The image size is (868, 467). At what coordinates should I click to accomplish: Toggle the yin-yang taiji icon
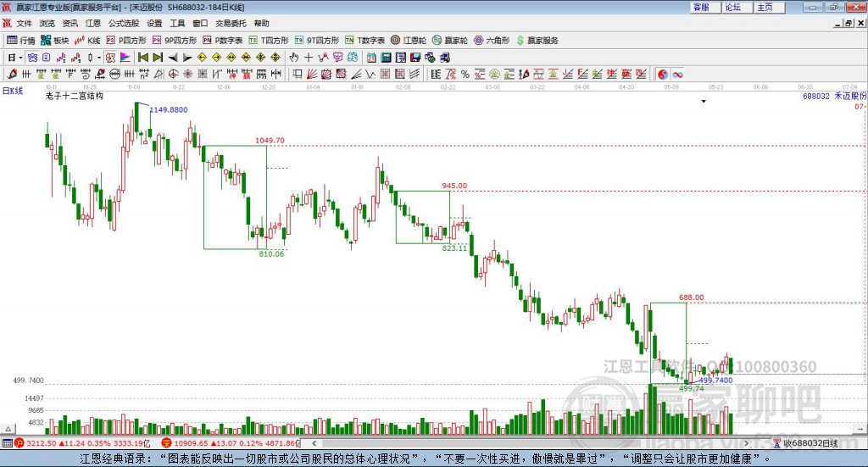tap(663, 74)
